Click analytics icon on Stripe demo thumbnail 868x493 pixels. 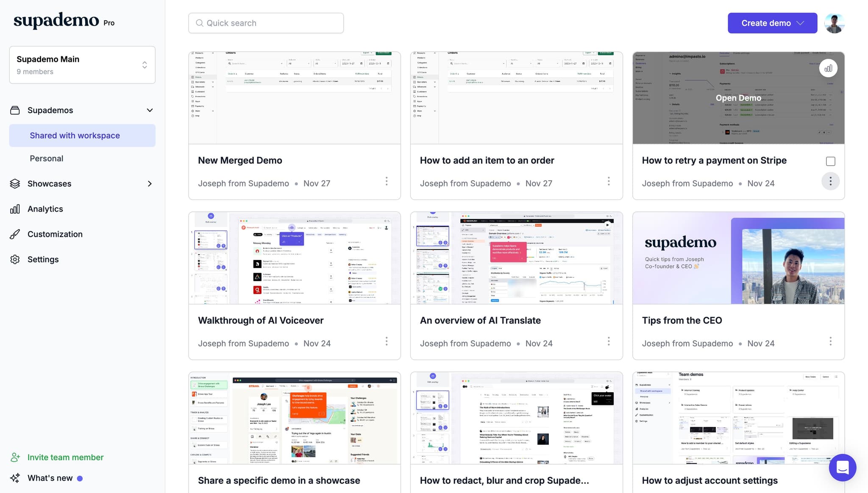pyautogui.click(x=828, y=68)
